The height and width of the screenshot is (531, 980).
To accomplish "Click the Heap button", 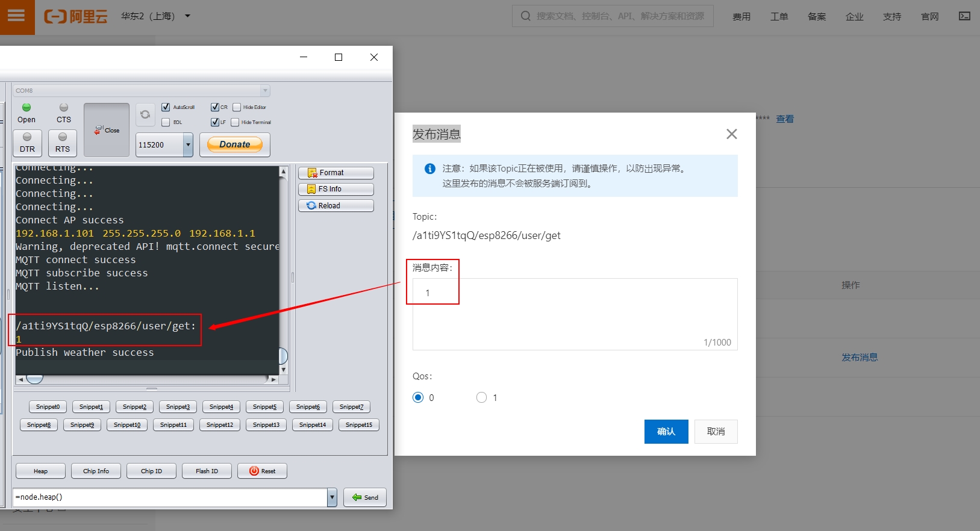I will click(41, 471).
